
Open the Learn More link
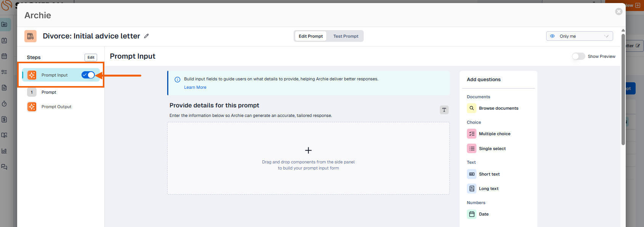(x=195, y=87)
